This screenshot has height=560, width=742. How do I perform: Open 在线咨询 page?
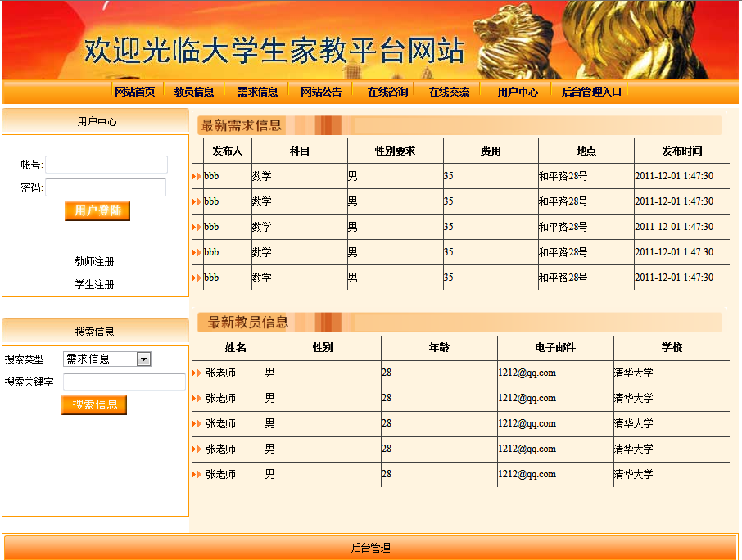387,92
